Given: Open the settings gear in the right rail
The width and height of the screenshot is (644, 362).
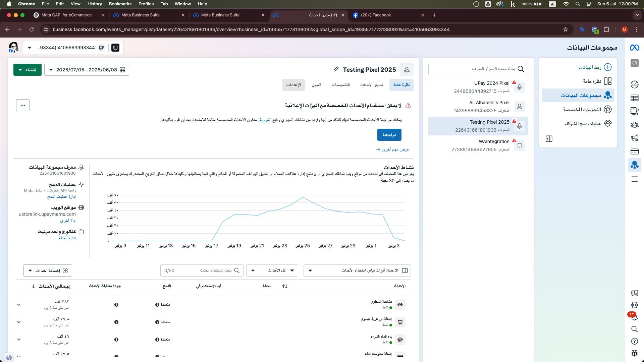Looking at the screenshot, I should [634, 305].
